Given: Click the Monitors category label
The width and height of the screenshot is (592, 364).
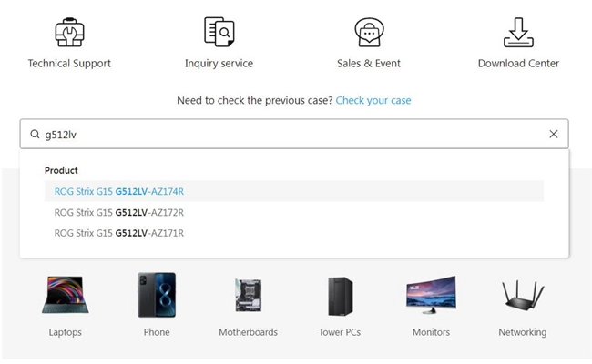Looking at the screenshot, I should (431, 332).
